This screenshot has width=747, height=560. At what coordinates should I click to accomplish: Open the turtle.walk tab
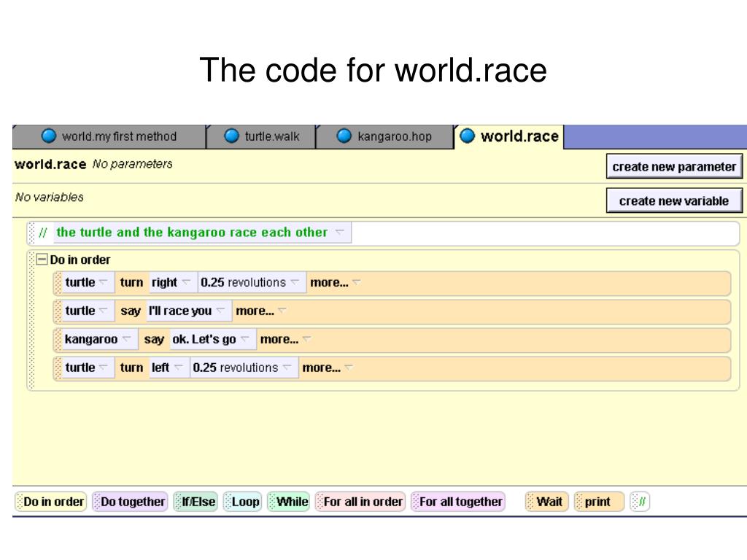pos(262,136)
